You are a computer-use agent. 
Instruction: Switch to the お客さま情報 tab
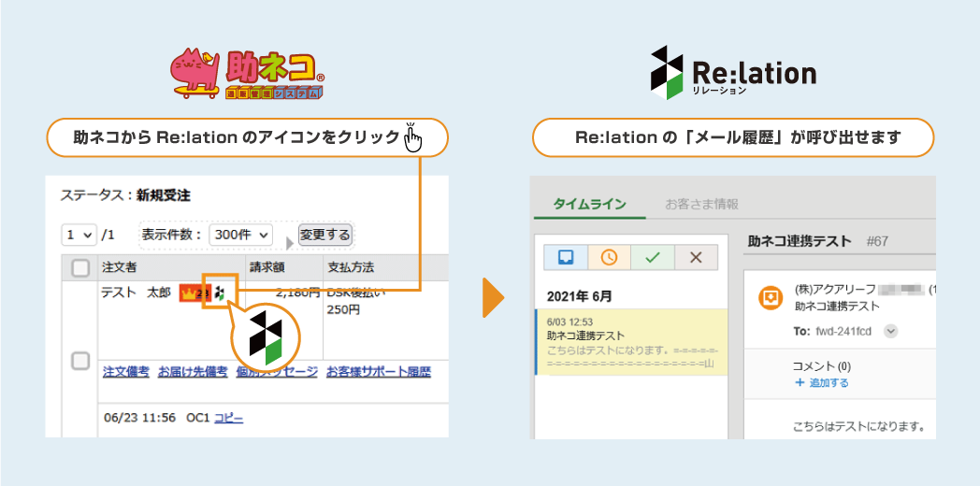[702, 205]
